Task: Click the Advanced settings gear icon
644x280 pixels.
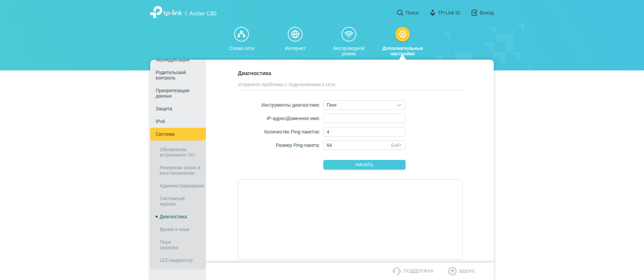Action: [x=402, y=34]
